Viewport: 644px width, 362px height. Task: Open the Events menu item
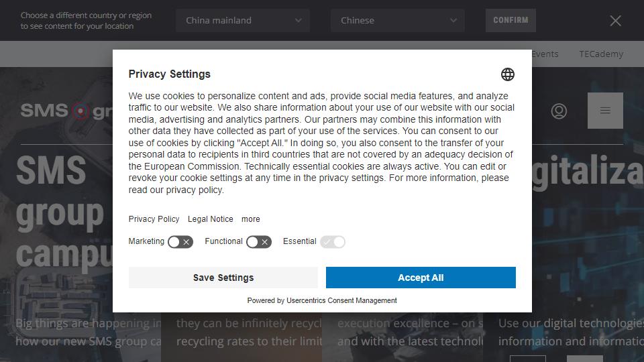coord(545,54)
